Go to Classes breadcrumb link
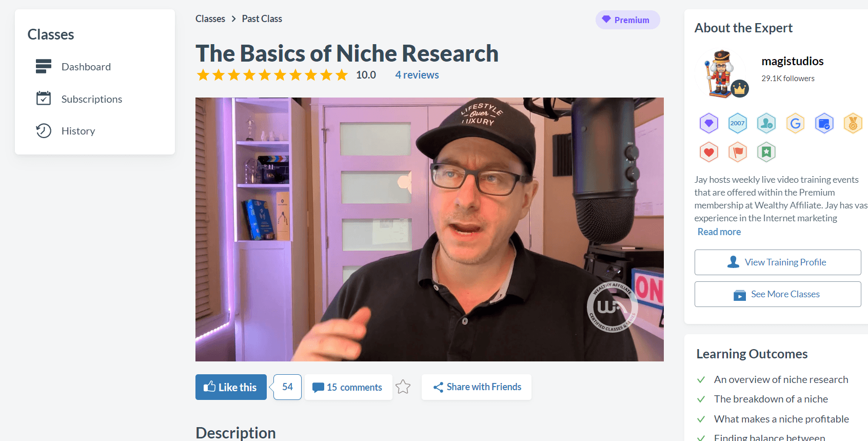The image size is (868, 441). click(x=210, y=19)
